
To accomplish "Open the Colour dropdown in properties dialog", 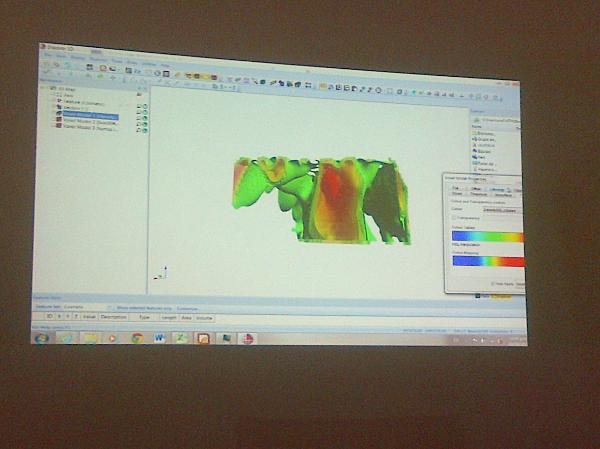I will [499, 210].
